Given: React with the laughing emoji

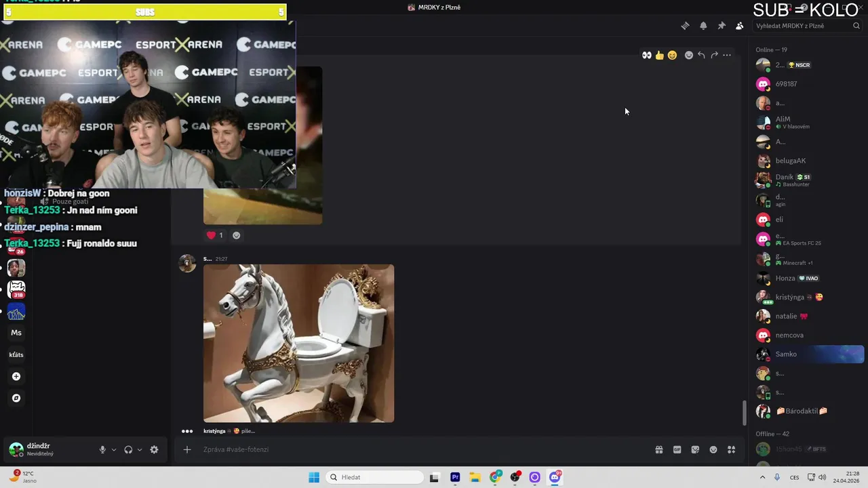Looking at the screenshot, I should 672,55.
